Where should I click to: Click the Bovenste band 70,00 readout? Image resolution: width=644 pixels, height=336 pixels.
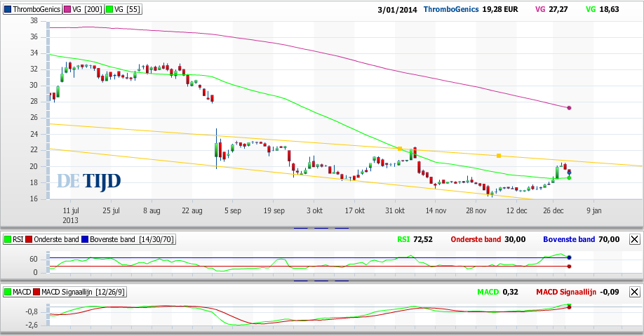point(581,239)
